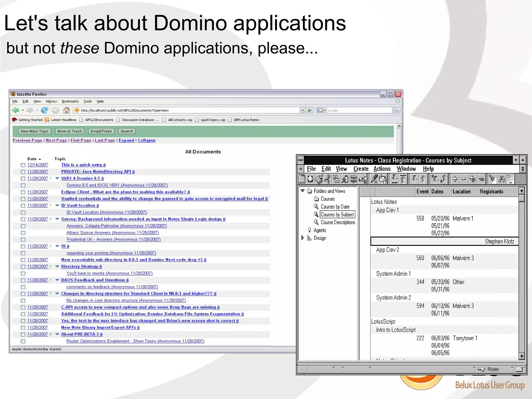Viewport: 532px width, 399px height.
Task: Collapse the UI topic thread triangle
Action: click(57, 246)
